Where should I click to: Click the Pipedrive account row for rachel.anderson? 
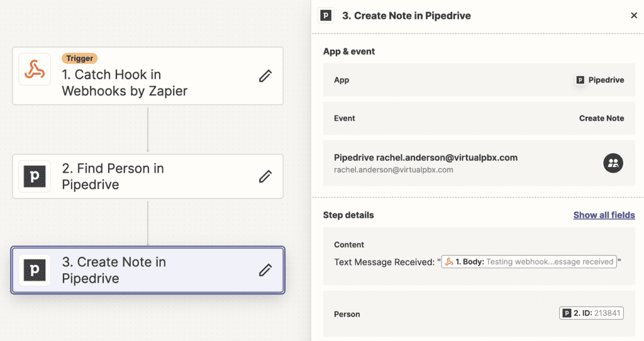pyautogui.click(x=479, y=163)
